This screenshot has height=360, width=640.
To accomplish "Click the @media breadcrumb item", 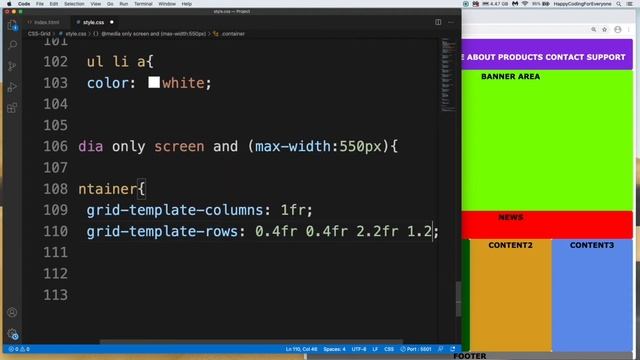I will click(153, 34).
